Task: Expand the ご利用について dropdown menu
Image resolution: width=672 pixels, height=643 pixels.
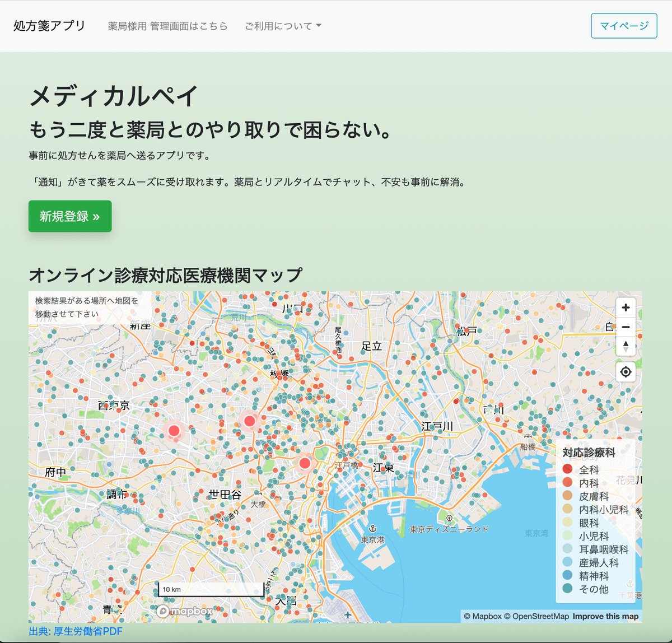Action: point(283,26)
